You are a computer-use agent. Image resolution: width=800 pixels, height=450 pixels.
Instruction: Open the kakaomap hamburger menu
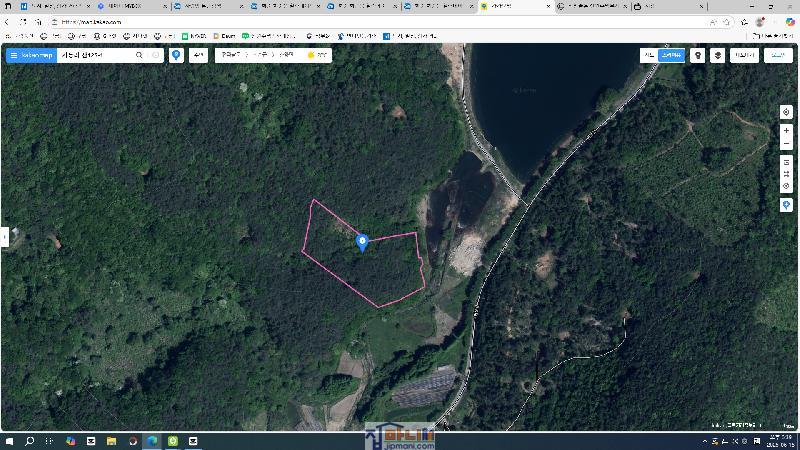pyautogui.click(x=14, y=56)
